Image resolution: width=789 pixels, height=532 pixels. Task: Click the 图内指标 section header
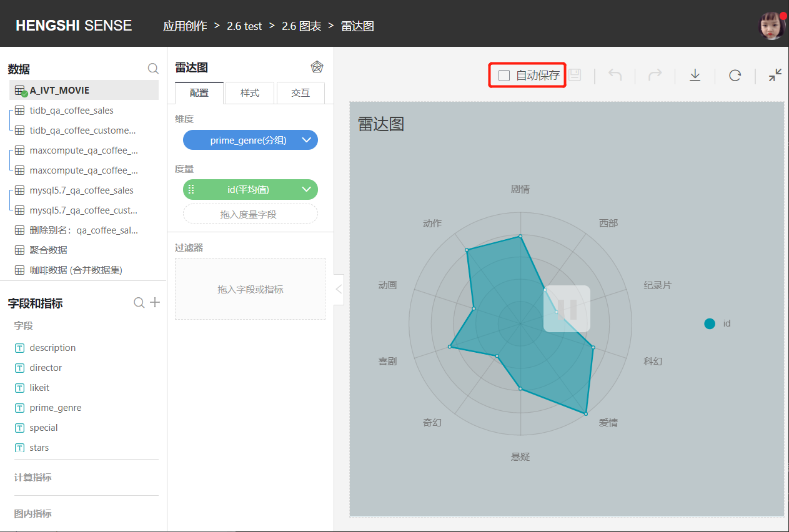[33, 513]
